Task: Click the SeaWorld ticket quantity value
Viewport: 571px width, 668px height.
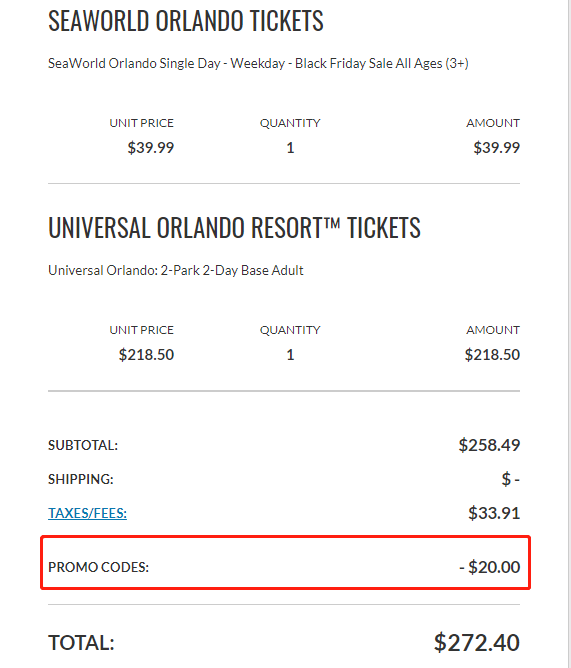Action: coord(290,148)
